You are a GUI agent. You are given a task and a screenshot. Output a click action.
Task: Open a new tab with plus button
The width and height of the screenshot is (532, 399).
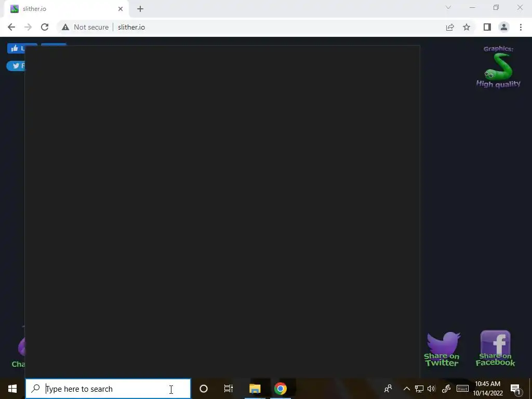140,9
